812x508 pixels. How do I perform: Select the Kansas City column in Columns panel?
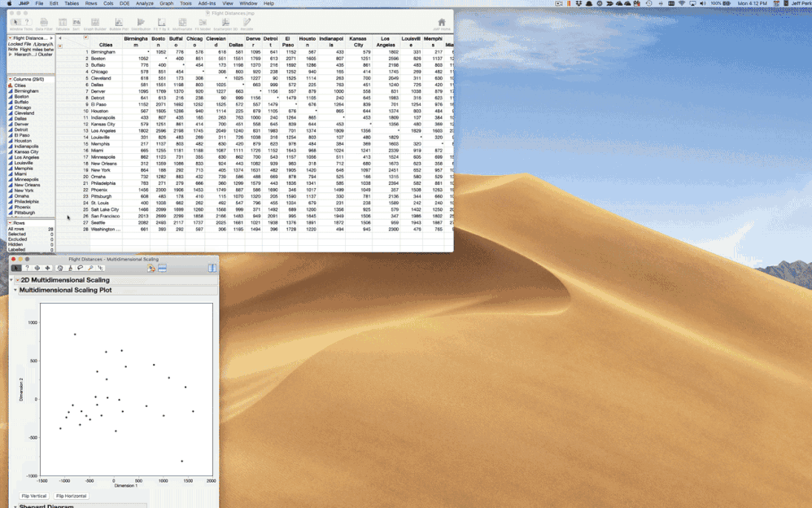(26, 152)
